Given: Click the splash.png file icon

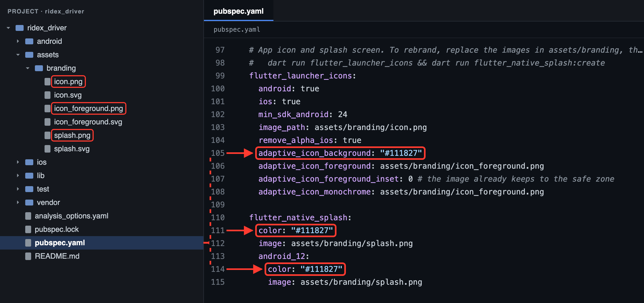Looking at the screenshot, I should coord(47,135).
